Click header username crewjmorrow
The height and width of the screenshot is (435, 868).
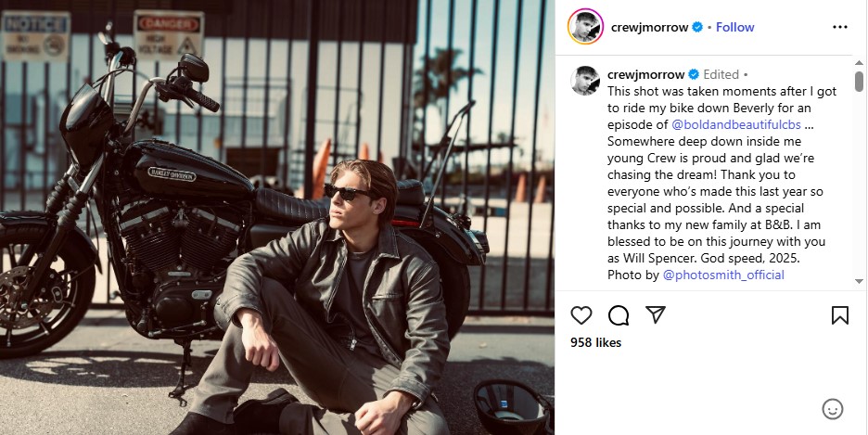(649, 27)
